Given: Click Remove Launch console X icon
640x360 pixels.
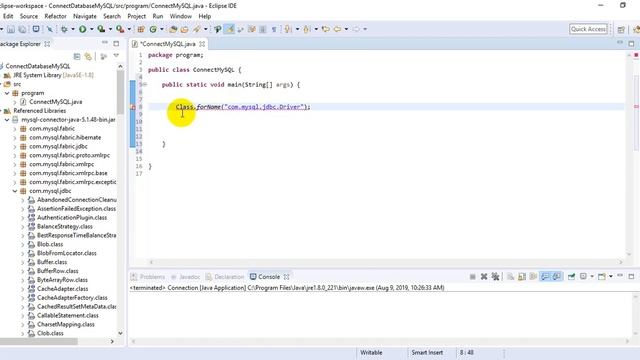Looking at the screenshot, I should point(484,277).
